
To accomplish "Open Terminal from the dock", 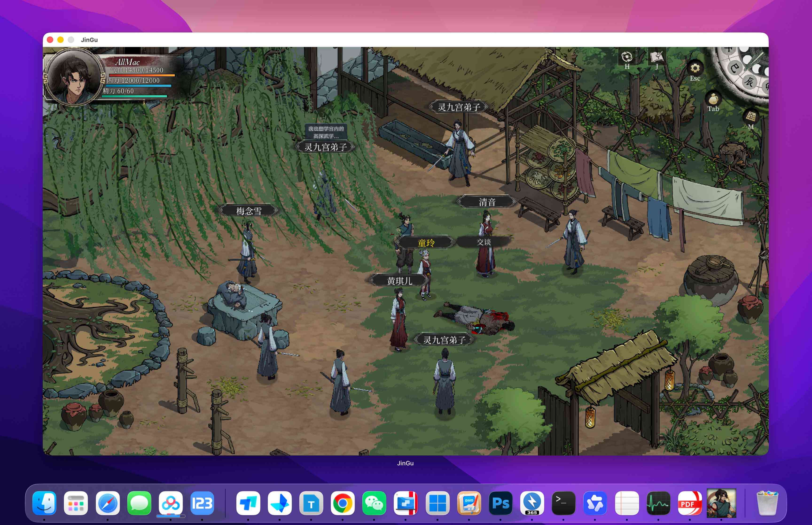I will [x=563, y=503].
